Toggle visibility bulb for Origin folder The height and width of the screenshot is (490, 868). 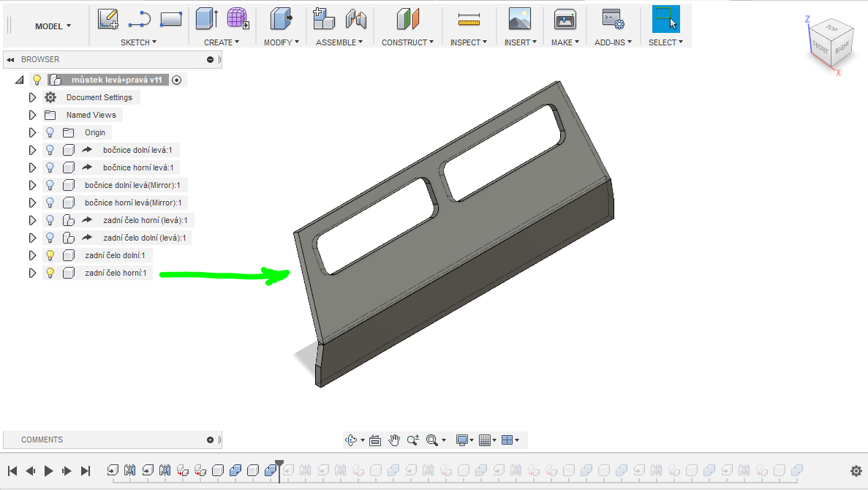tap(50, 132)
